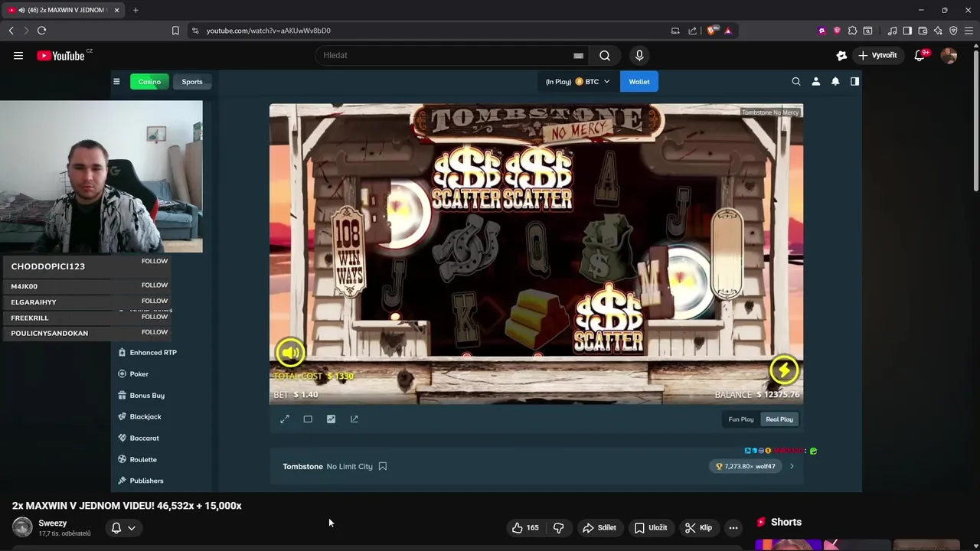Bookmark this tab in the address bar
This screenshot has height=551, width=980.
[x=175, y=31]
